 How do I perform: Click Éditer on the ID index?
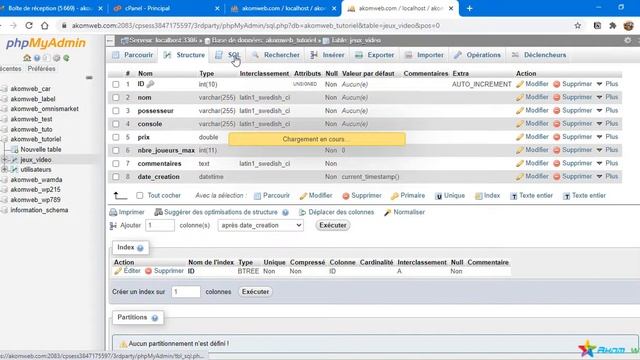point(127,271)
